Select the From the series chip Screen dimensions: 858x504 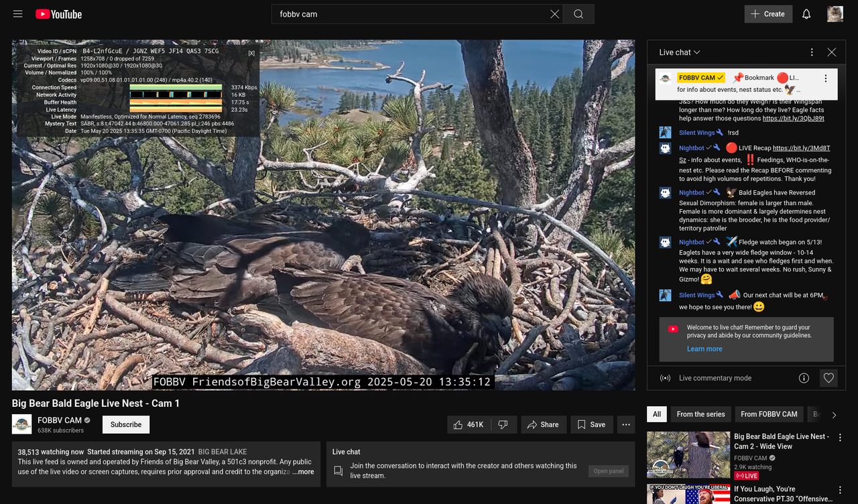pyautogui.click(x=700, y=414)
